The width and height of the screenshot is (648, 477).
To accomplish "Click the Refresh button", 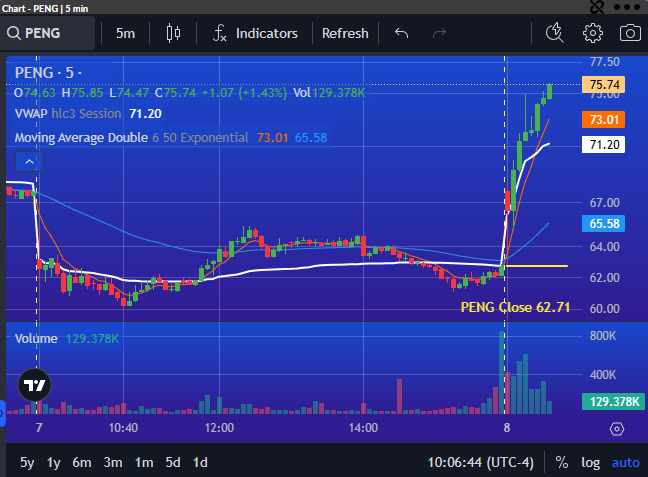I will (345, 33).
